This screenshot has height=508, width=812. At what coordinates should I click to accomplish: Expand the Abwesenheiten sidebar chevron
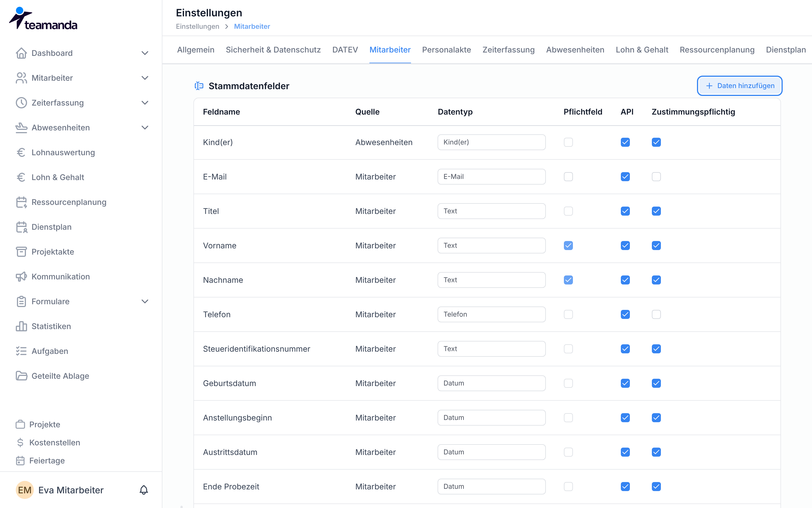click(x=145, y=128)
